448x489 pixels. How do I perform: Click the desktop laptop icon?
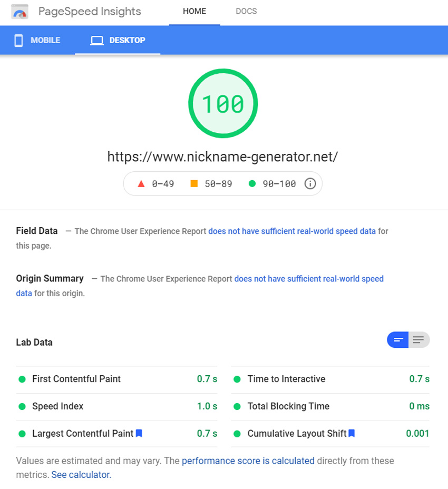tap(96, 41)
